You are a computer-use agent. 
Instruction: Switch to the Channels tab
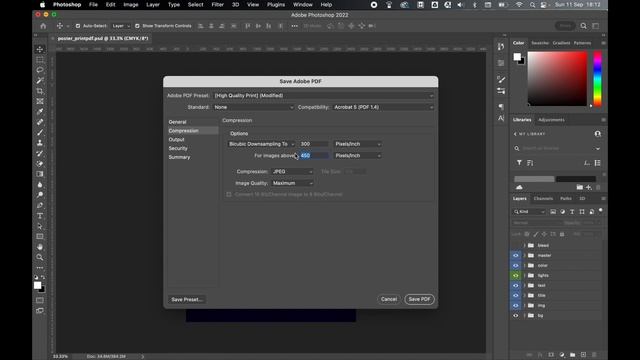click(543, 199)
